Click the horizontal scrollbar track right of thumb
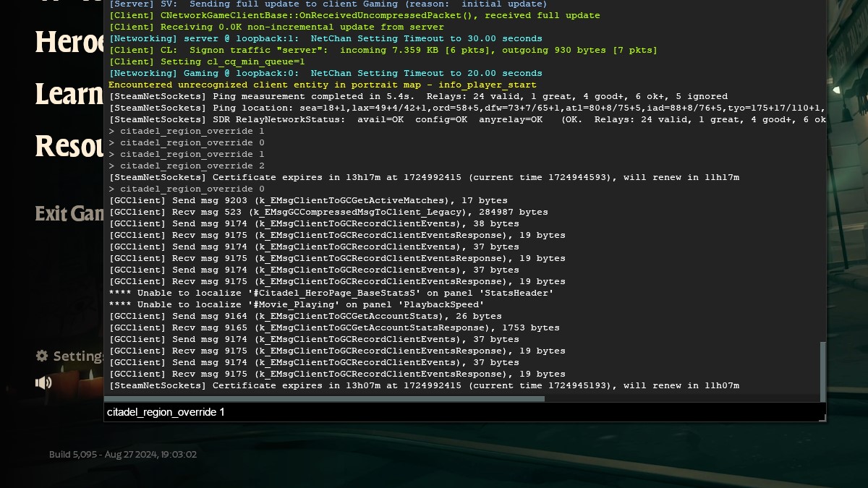Image resolution: width=868 pixels, height=488 pixels. pos(680,398)
